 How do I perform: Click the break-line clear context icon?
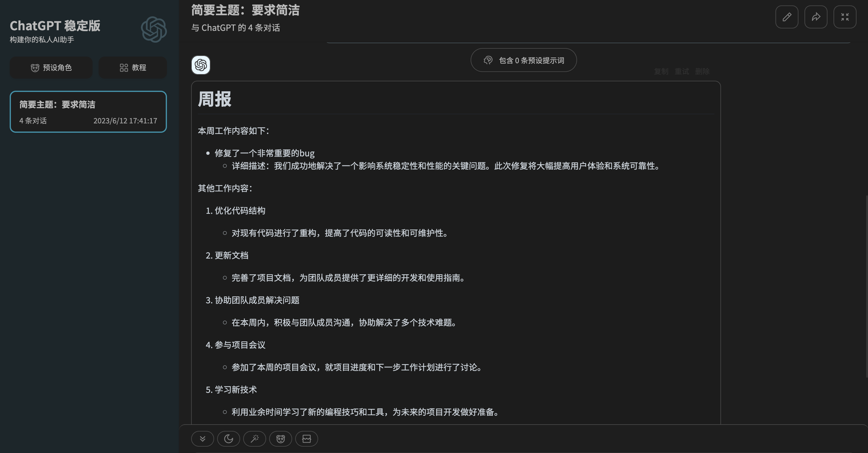click(x=306, y=438)
